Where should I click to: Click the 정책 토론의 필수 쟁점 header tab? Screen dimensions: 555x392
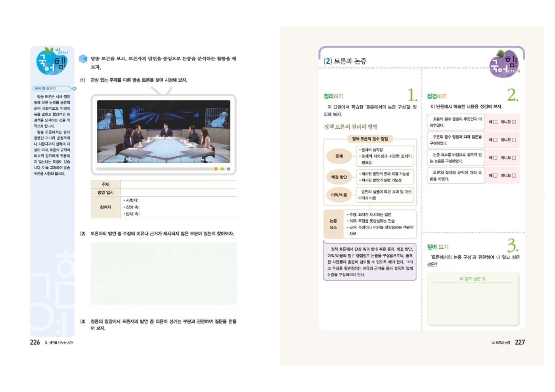click(370, 139)
